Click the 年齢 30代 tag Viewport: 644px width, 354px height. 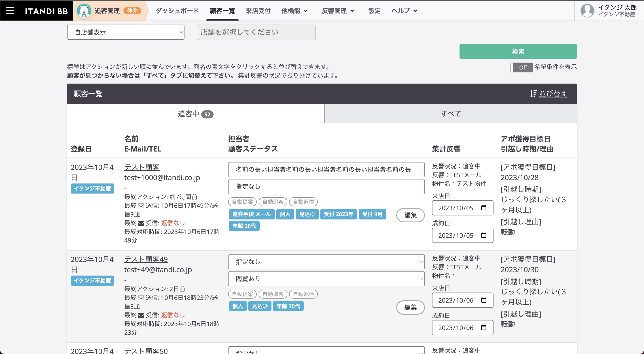tap(288, 306)
